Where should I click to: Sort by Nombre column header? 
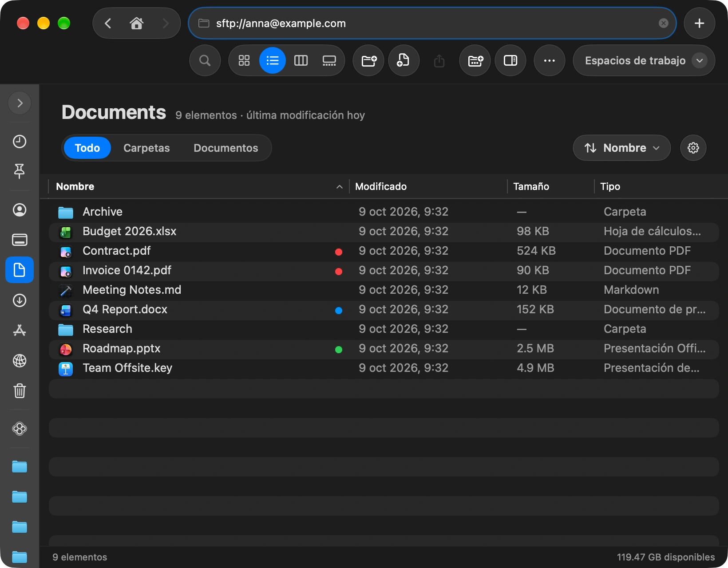[198, 186]
